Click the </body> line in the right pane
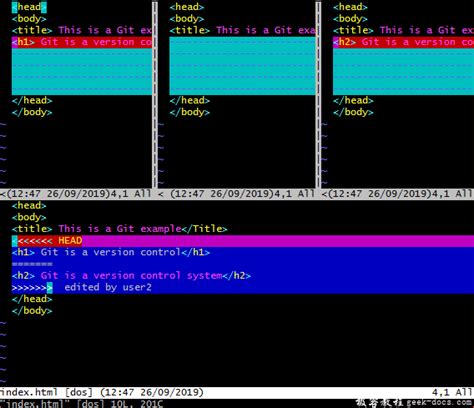Screen dimensions: 474x408 (x=353, y=112)
